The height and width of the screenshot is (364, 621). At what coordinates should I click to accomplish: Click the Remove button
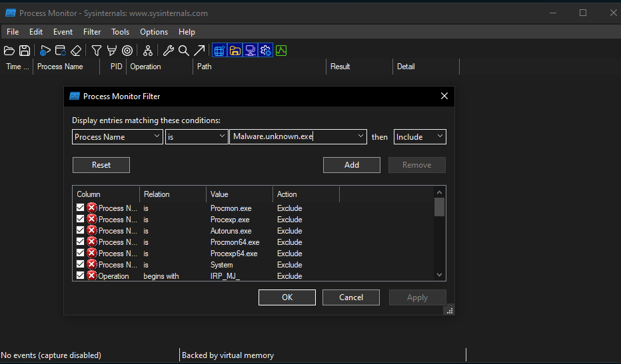(x=416, y=165)
